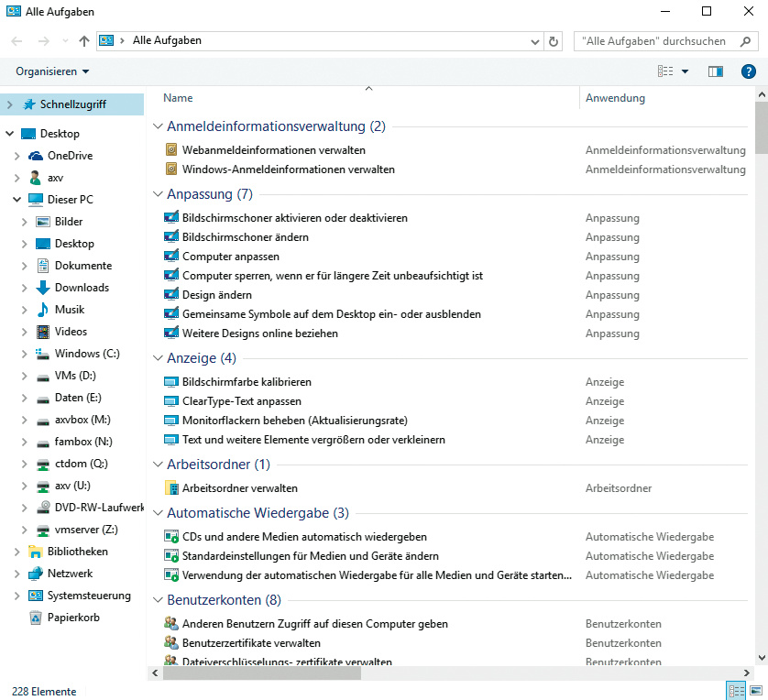This screenshot has width=768, height=700.
Task: Open Bildschirmschoner ändern
Action: click(246, 237)
